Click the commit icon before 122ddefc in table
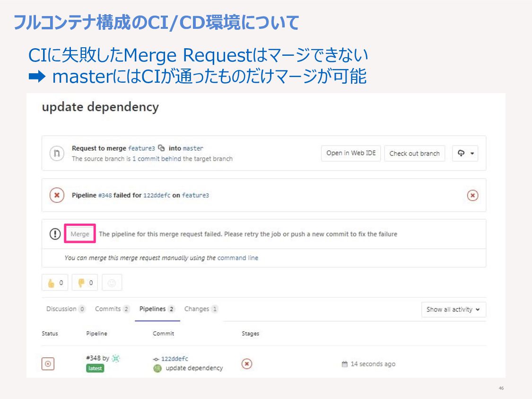 coord(156,359)
